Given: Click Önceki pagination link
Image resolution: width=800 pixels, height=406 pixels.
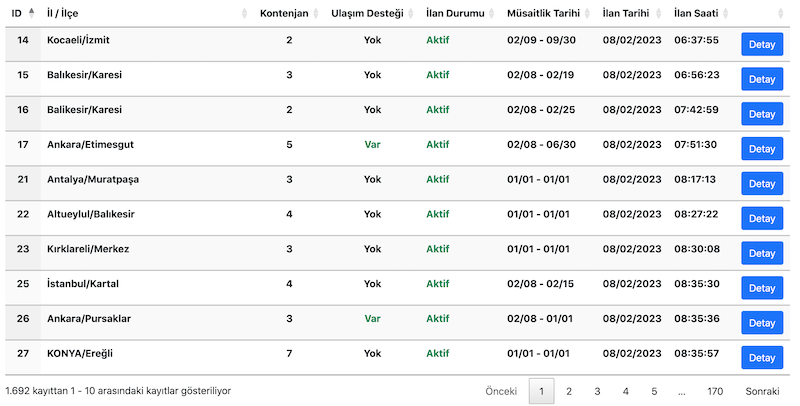Looking at the screenshot, I should (500, 391).
